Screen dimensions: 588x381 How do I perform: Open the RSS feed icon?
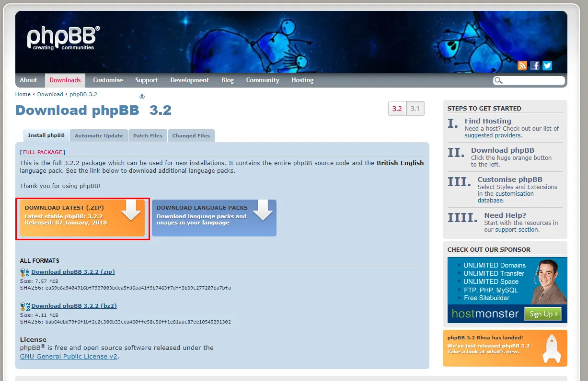(x=522, y=66)
